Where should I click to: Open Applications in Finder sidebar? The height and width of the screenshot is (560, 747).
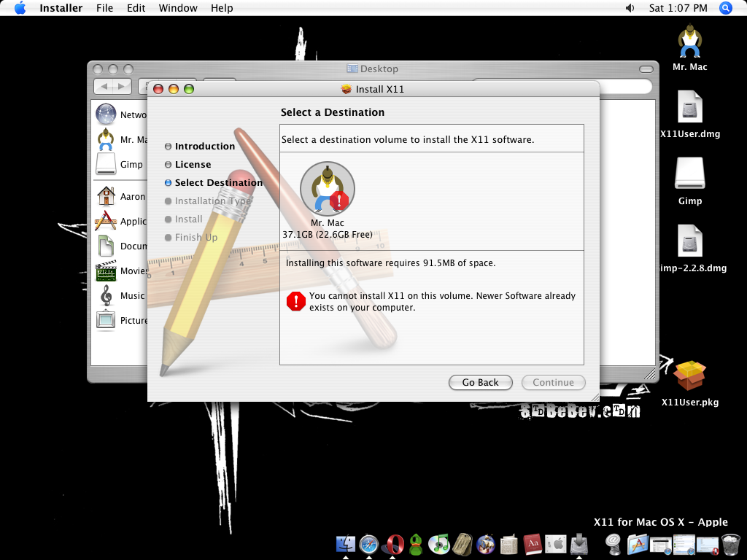(x=122, y=221)
